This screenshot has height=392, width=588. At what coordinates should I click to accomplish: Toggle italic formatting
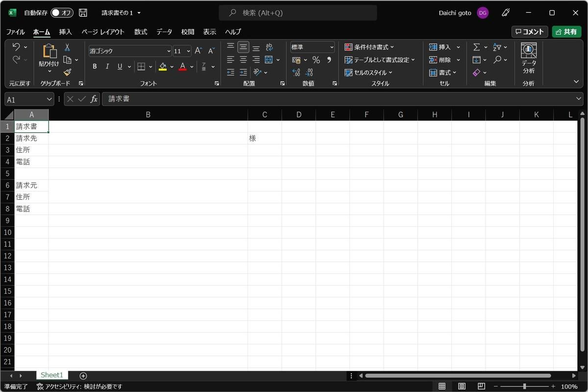(107, 67)
